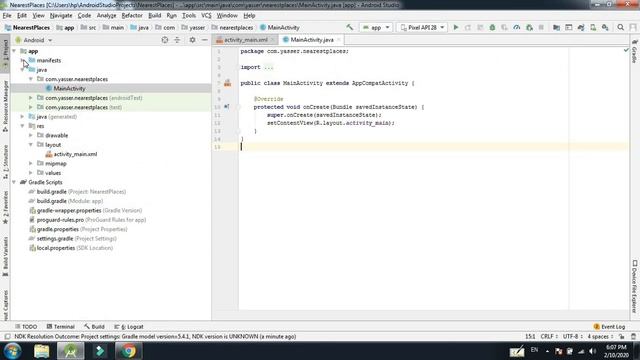Hide the Project panel with minus icon
This screenshot has width=640, height=360.
(204, 40)
